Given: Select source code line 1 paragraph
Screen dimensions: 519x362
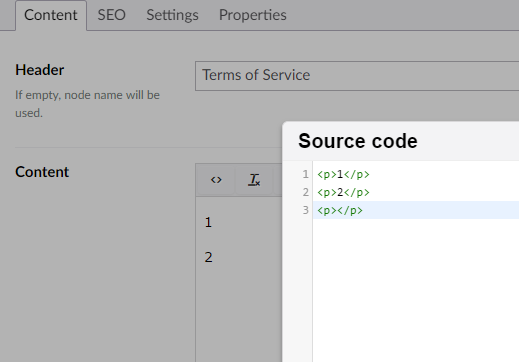Looking at the screenshot, I should (343, 174).
